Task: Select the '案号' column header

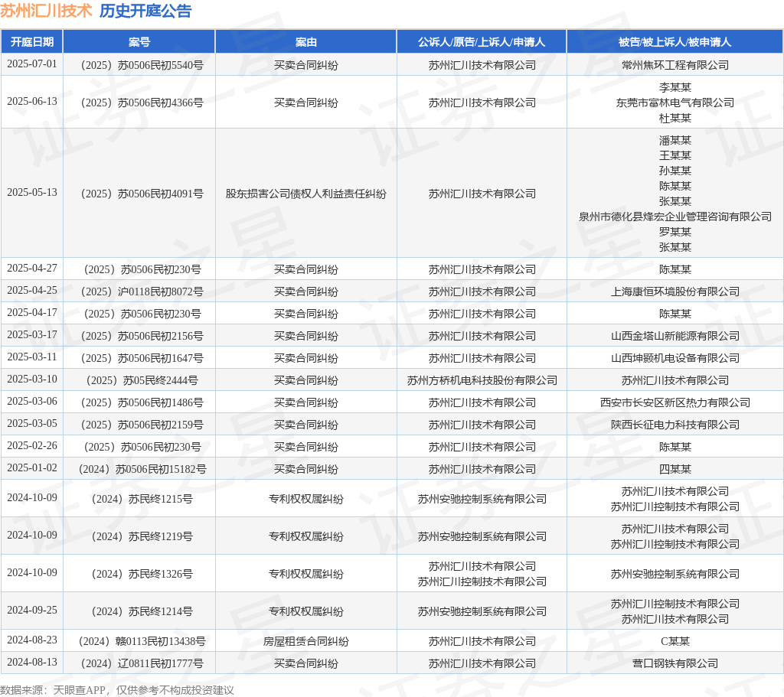Action: (x=139, y=42)
